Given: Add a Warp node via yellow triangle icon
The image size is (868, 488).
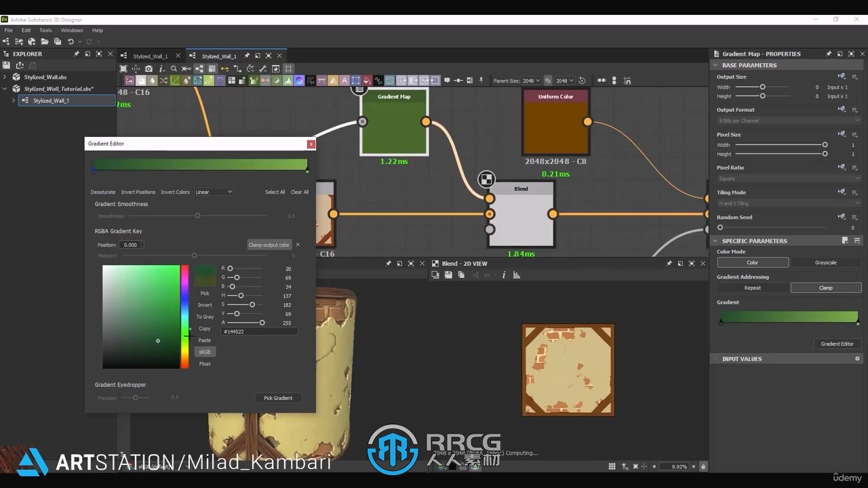Looking at the screenshot, I should coord(333,80).
